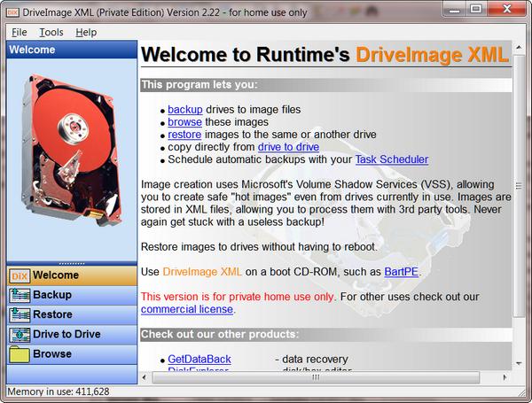Viewport: 532px width, 403px height.
Task: Click the DIX icon beside Welcome
Action: click(x=19, y=275)
